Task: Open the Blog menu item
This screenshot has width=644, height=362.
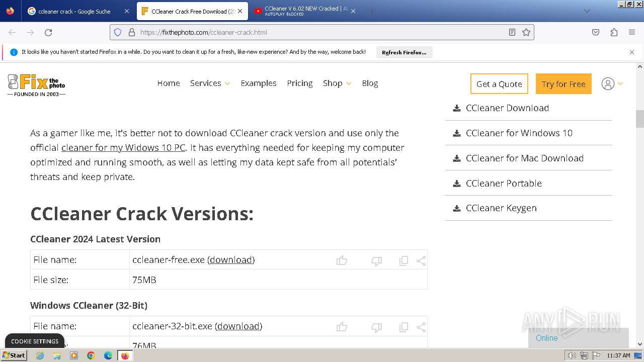Action: 370,83
